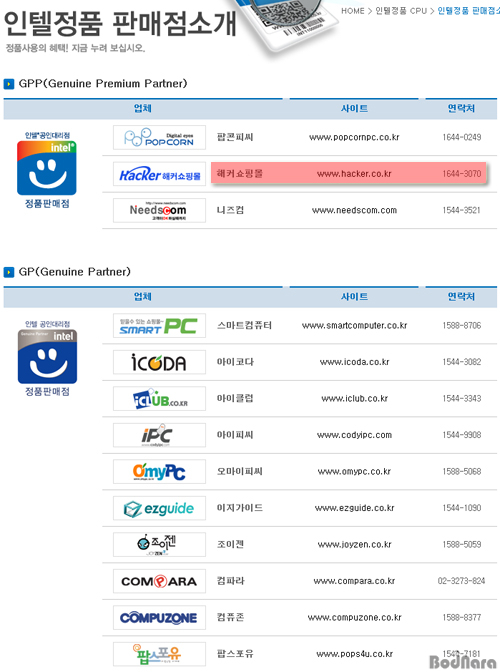Click the GP Intel smiley badge

[x=47, y=356]
